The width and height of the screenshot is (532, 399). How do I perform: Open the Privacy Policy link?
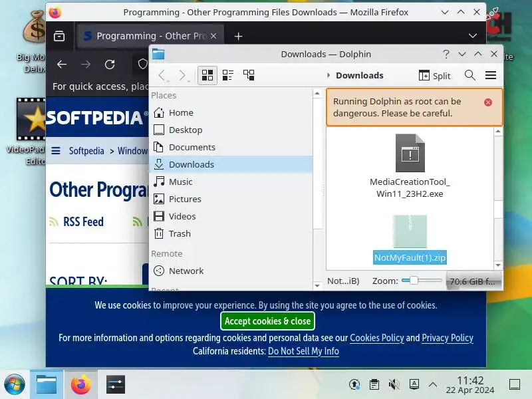pos(447,338)
